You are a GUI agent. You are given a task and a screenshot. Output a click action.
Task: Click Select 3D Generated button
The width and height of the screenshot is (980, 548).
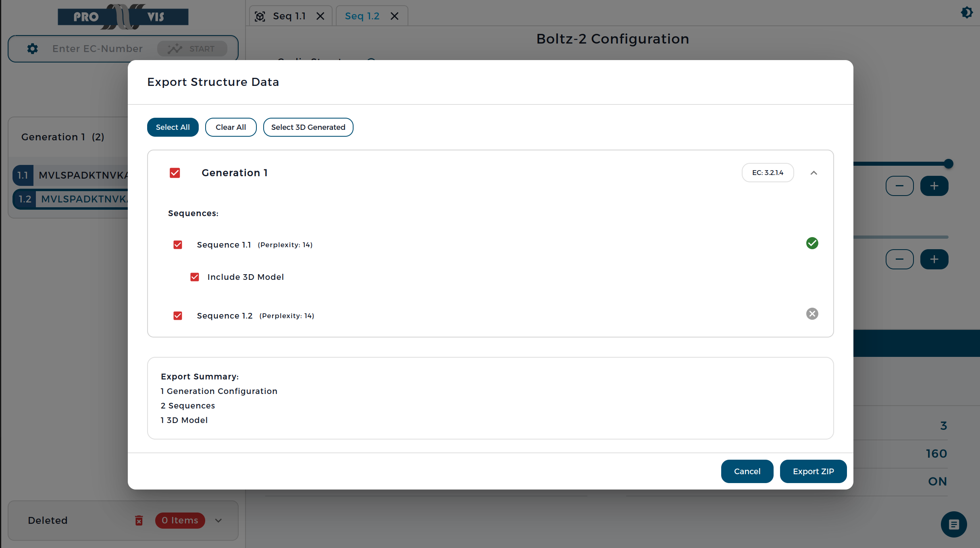pos(308,127)
